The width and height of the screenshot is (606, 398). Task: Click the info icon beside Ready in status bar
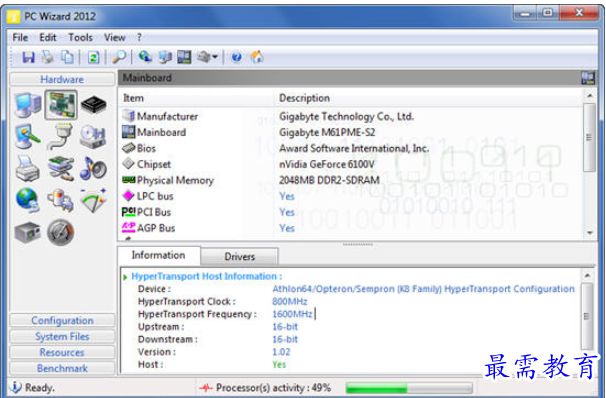(15, 387)
